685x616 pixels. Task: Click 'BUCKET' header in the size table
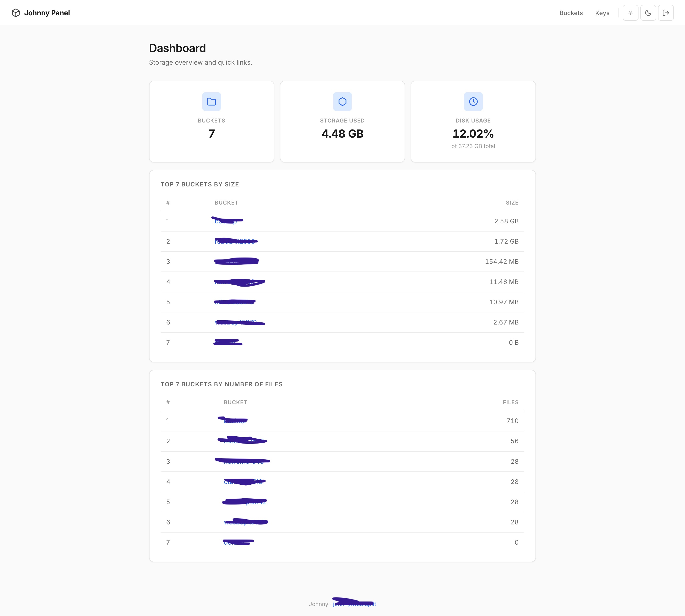coord(226,203)
